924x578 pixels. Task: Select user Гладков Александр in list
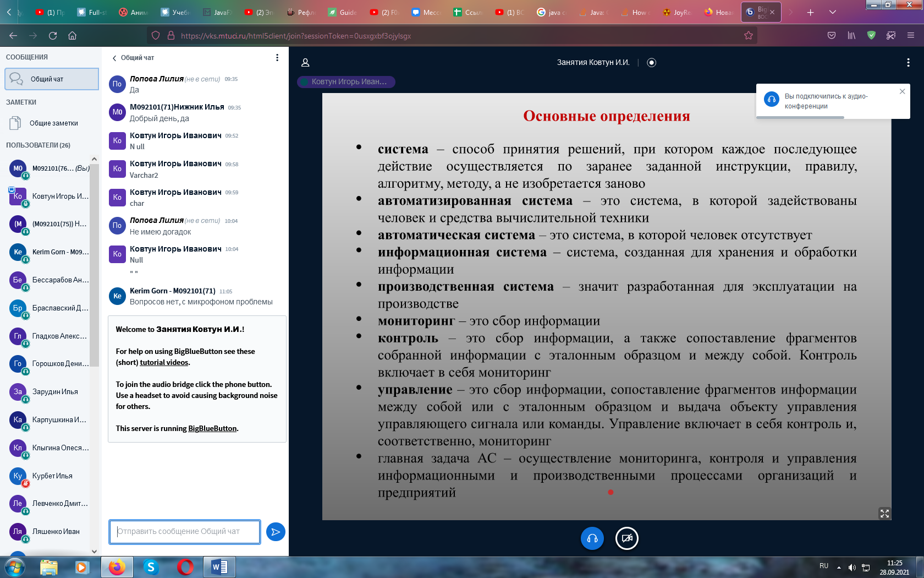tap(50, 336)
